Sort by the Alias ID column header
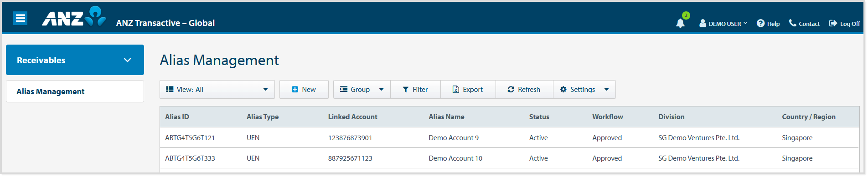 177,117
